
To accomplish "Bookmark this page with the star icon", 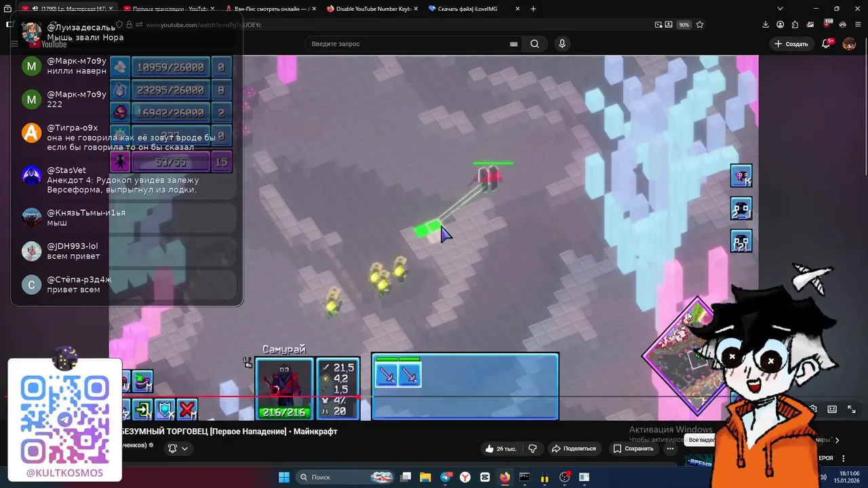I will (x=700, y=24).
